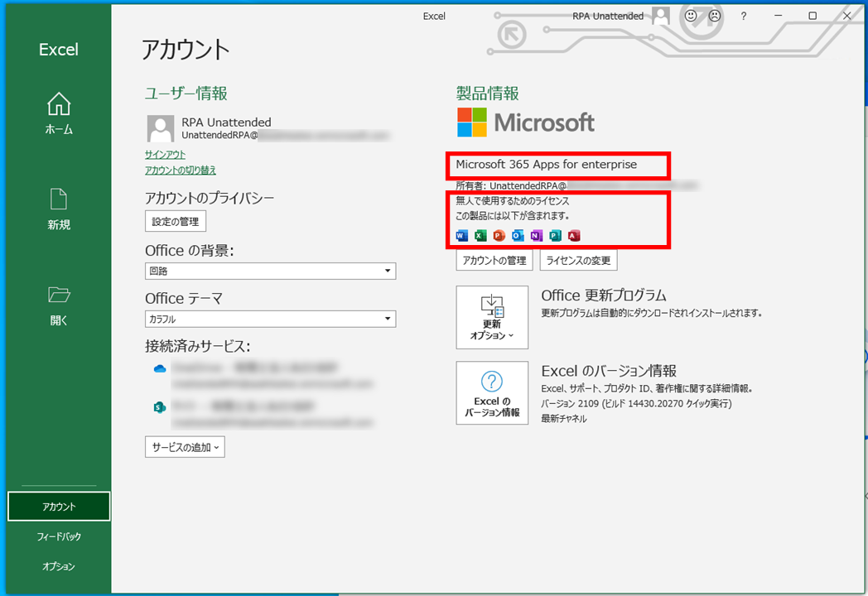Viewport: 868px width, 596px height.
Task: Click the SharePoint service icon
Action: coord(159,407)
